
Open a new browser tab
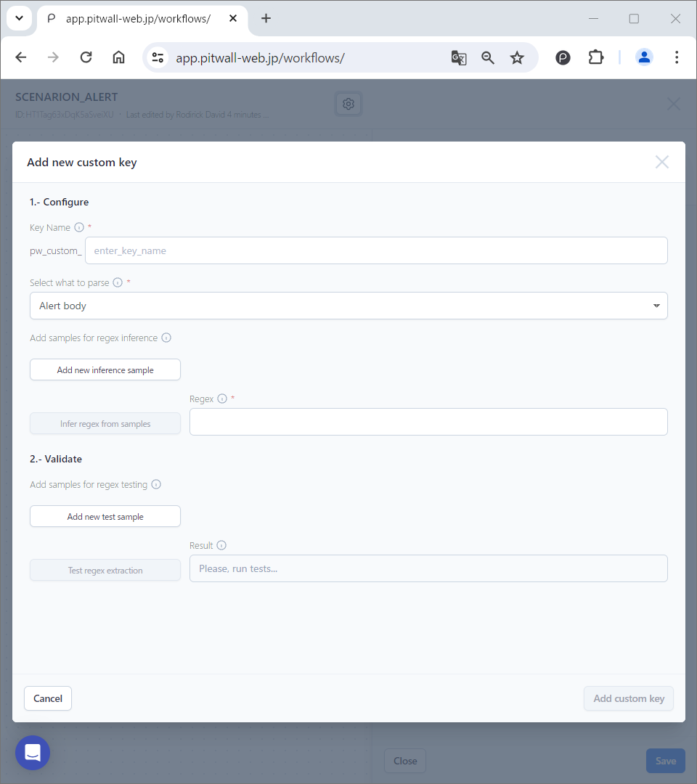(x=266, y=18)
